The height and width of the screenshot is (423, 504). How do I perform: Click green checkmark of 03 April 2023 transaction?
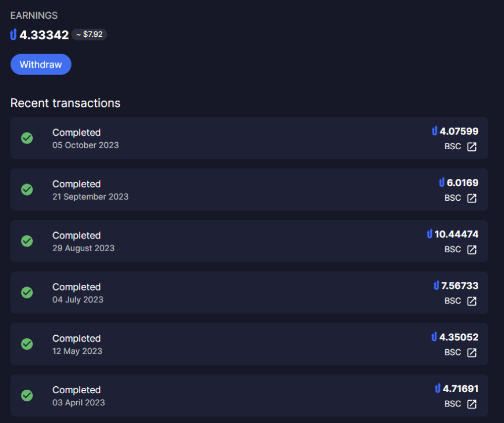pyautogui.click(x=27, y=395)
